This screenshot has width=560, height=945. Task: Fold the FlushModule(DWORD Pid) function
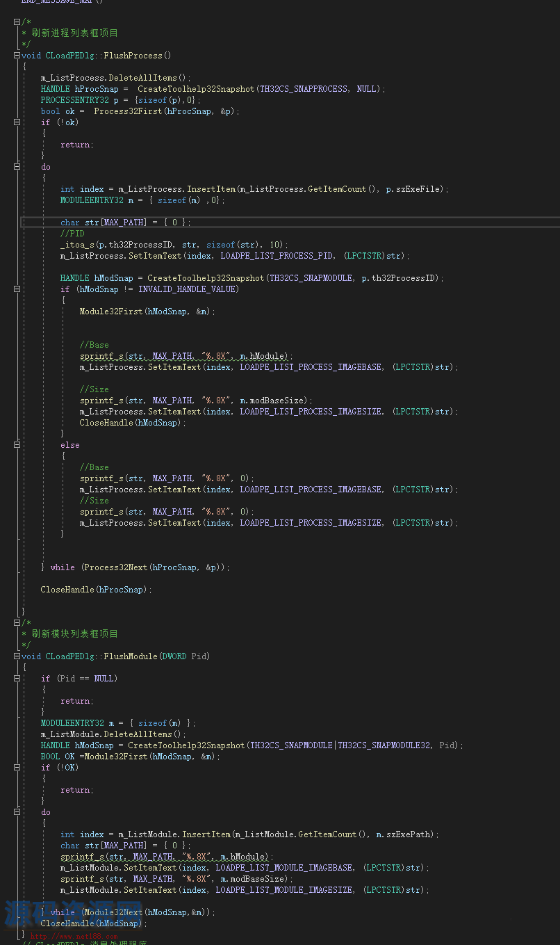tap(17, 656)
